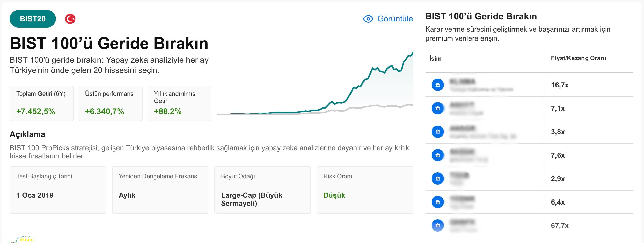Click the bank icon in the 7,1x row
This screenshot has height=243, width=644.
tap(437, 109)
